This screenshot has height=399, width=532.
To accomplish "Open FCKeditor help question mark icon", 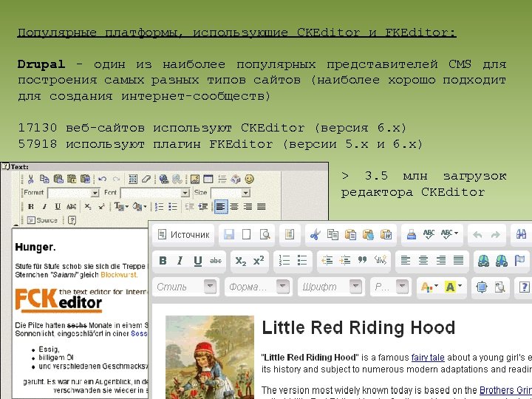I will tap(72, 220).
